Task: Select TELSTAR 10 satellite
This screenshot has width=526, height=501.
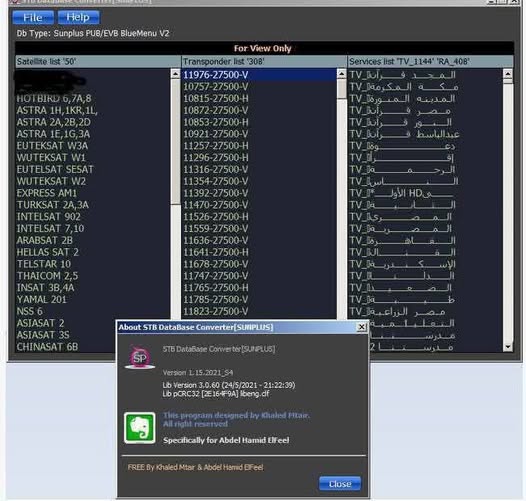Action: (93, 264)
